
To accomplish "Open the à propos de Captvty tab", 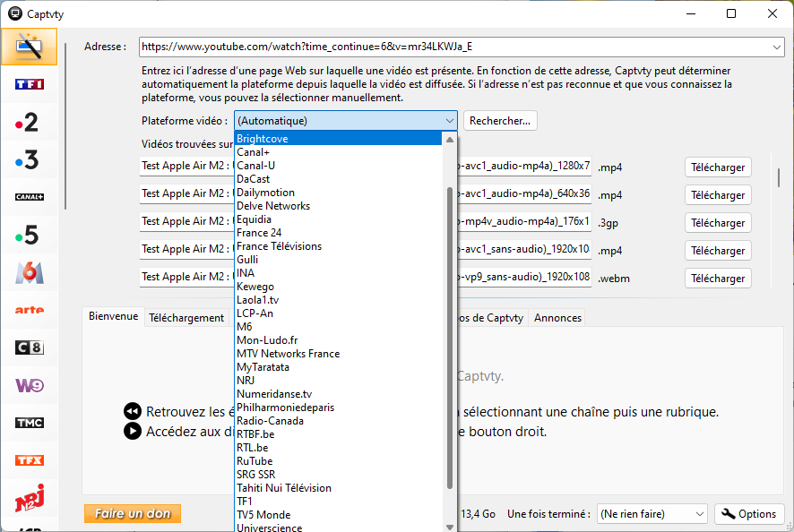I will coord(492,318).
